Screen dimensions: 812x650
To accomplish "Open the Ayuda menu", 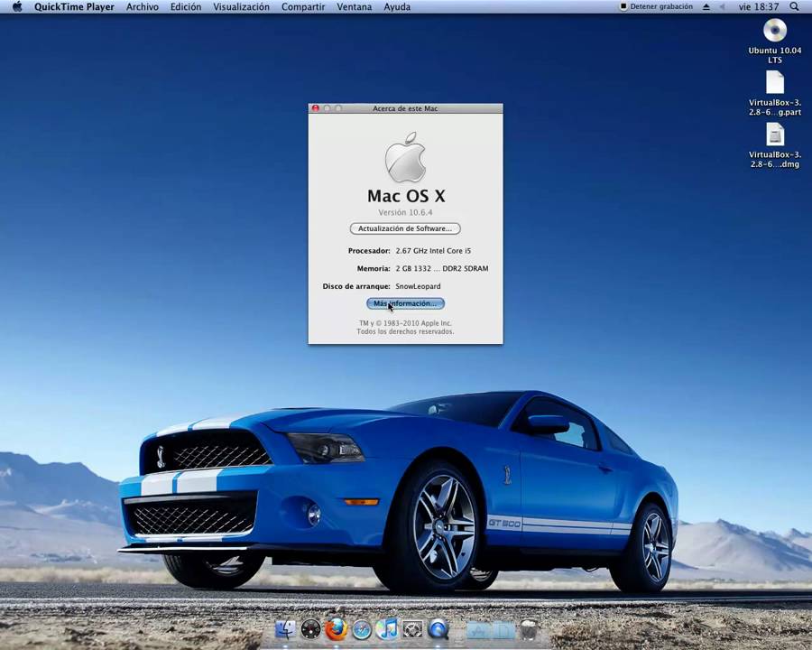I will coord(397,6).
